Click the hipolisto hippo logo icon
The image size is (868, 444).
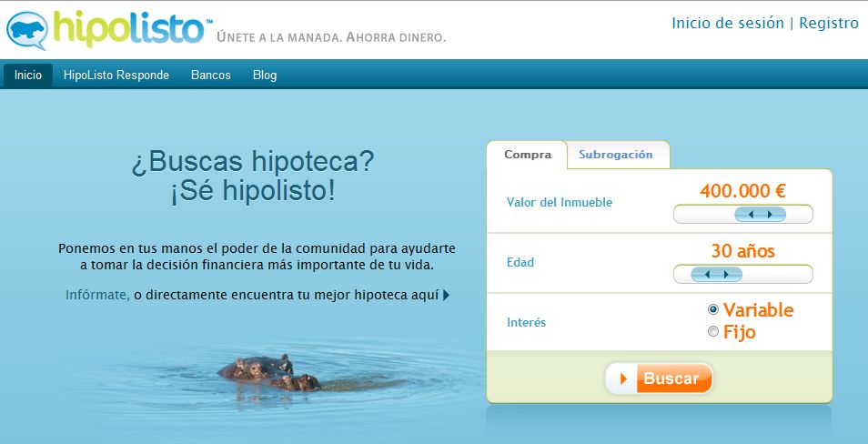[x=27, y=31]
